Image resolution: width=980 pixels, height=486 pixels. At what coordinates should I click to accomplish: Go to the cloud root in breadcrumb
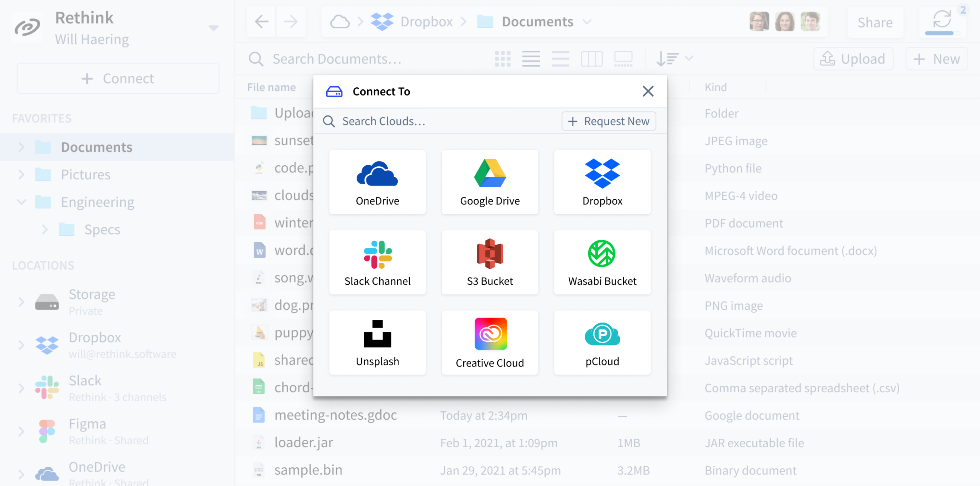[x=340, y=22]
